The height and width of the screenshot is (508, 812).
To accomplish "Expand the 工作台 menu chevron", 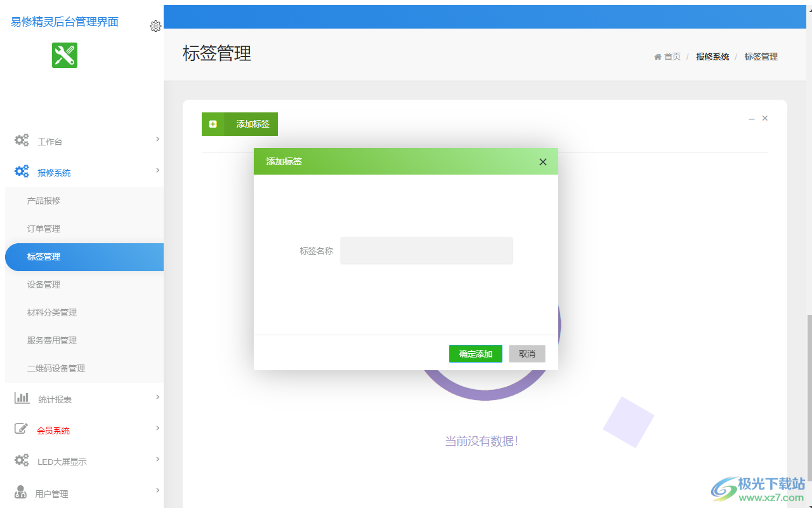I will click(x=157, y=139).
